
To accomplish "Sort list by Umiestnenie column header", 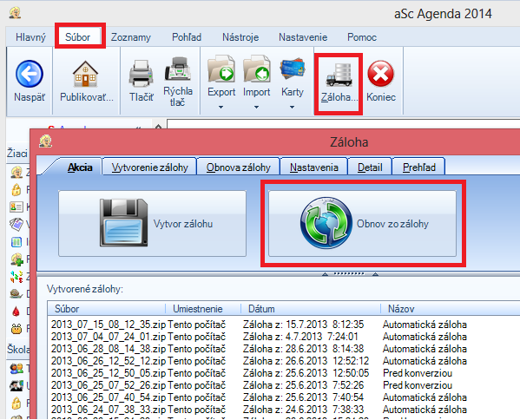I will (x=203, y=309).
